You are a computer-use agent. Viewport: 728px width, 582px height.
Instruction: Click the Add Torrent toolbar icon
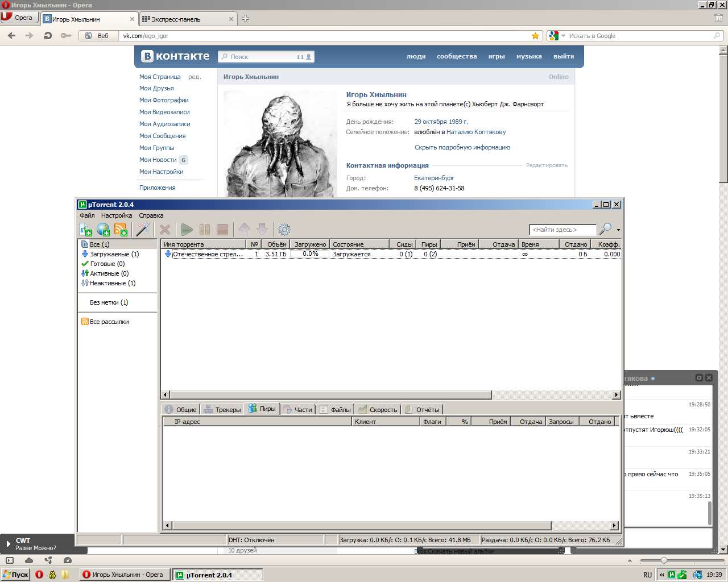pyautogui.click(x=85, y=230)
